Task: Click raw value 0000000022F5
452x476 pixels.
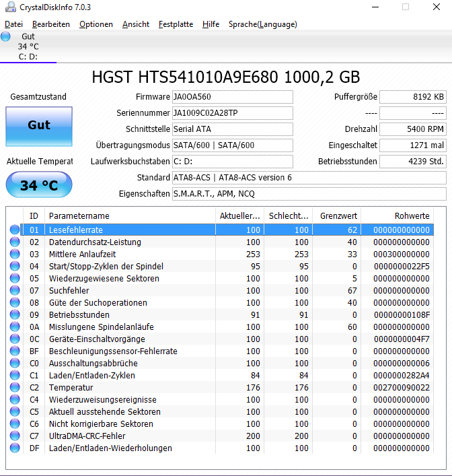Action: pyautogui.click(x=402, y=266)
